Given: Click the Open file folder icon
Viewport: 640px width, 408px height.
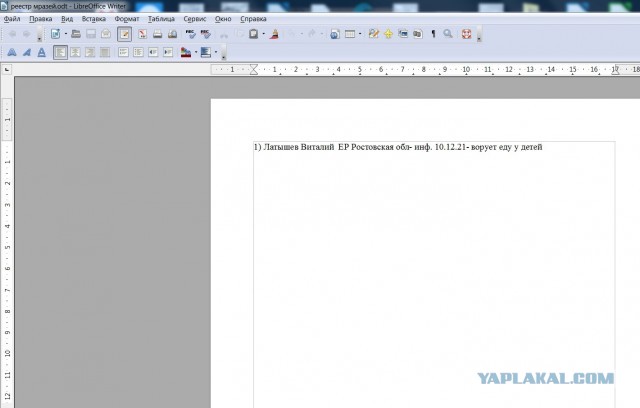Looking at the screenshot, I should [x=76, y=34].
